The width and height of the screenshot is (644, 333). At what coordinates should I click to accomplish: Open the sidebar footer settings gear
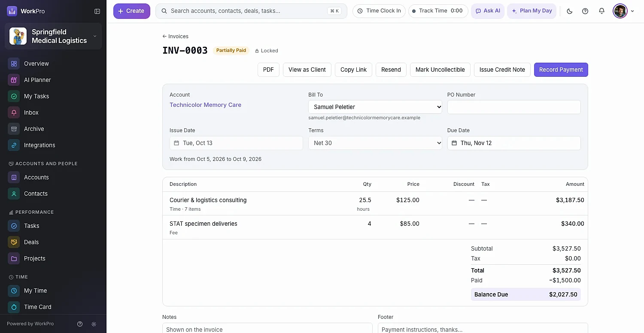[94, 324]
